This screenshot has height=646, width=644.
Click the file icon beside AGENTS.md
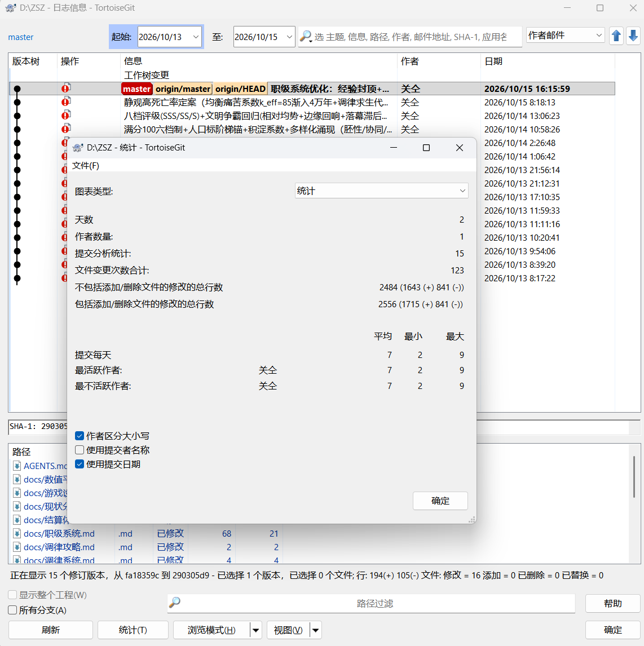pyautogui.click(x=17, y=466)
